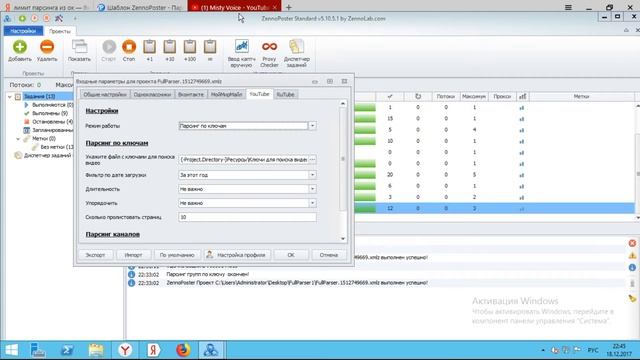Click the orange Стоп icon

coord(129,47)
